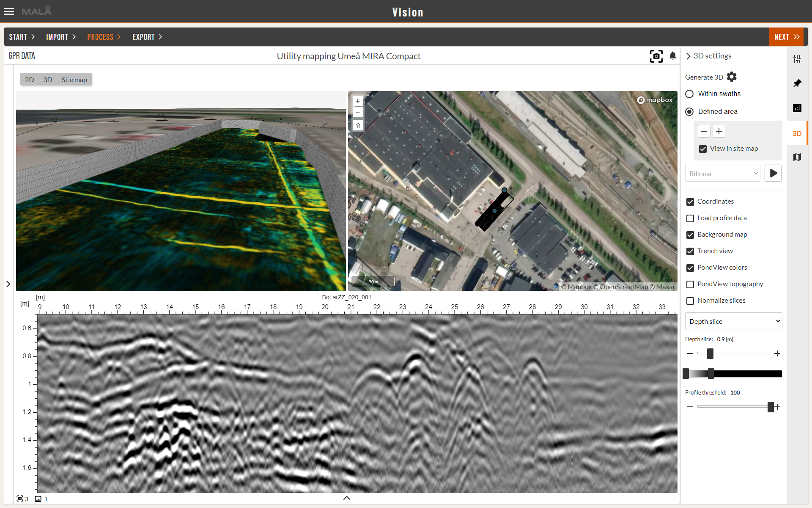The height and width of the screenshot is (508, 812).
Task: Disable Trench view checkbox
Action: [690, 251]
